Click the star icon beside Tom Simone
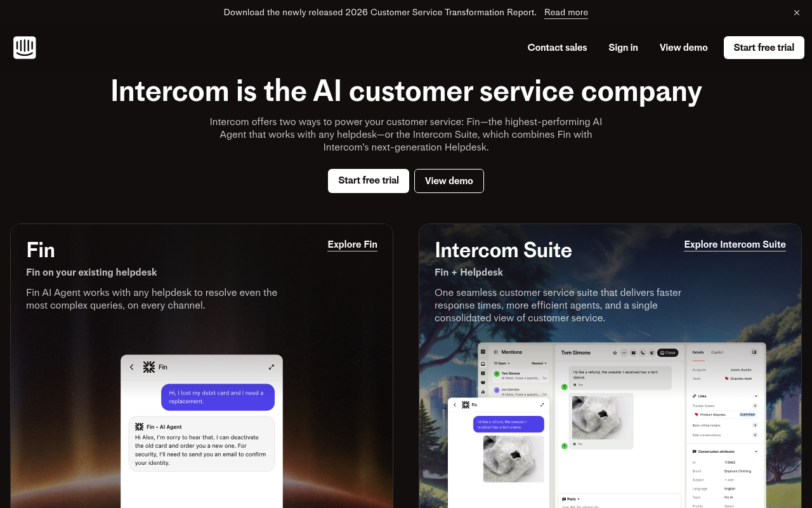The image size is (812, 508). tap(615, 352)
